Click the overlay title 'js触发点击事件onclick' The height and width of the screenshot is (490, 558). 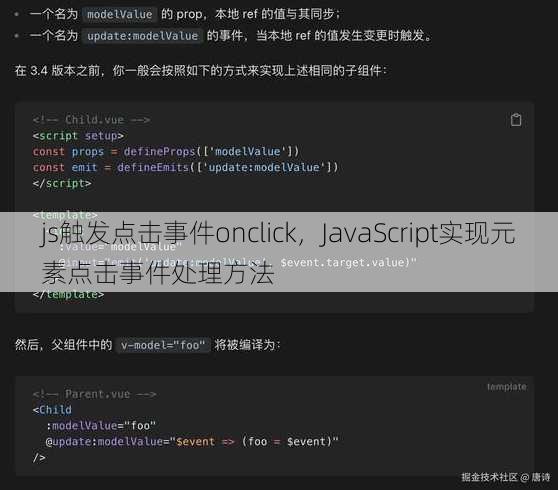tap(168, 233)
